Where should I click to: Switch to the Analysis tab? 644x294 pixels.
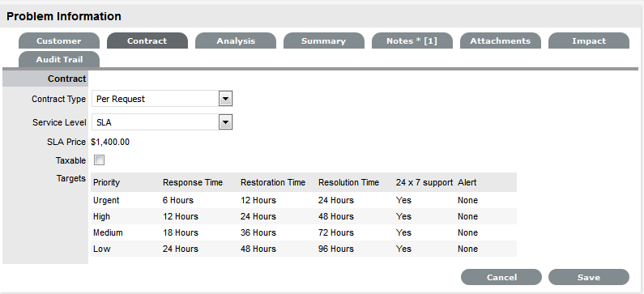click(x=236, y=41)
